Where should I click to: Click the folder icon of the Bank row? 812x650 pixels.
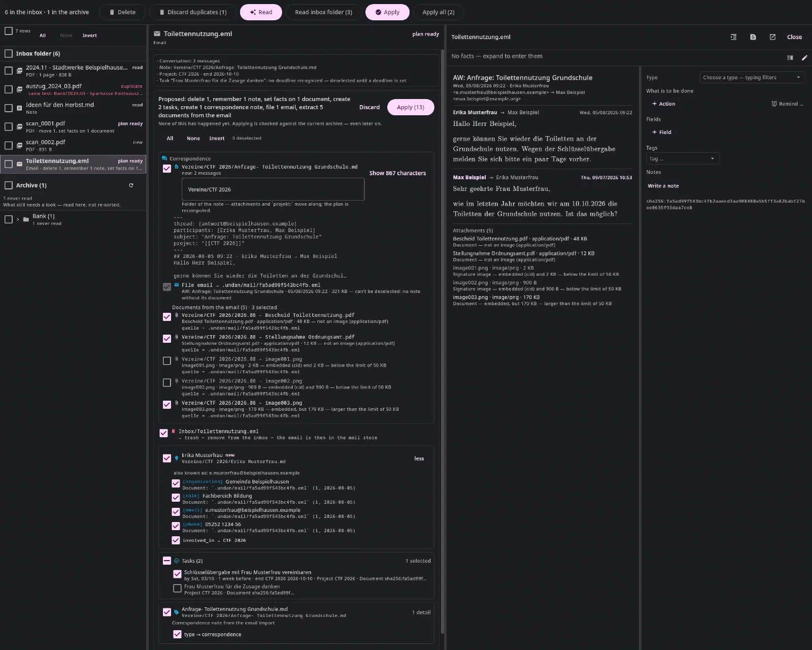point(26,219)
